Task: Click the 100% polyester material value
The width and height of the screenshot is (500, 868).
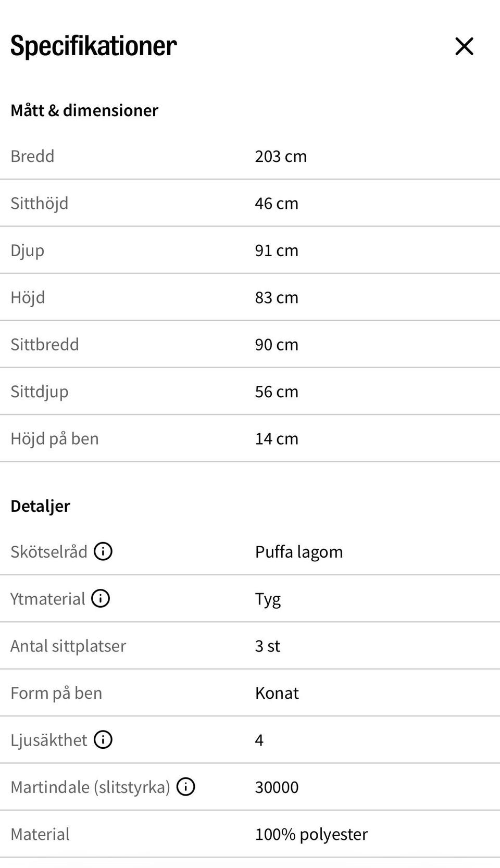Action: (x=311, y=834)
